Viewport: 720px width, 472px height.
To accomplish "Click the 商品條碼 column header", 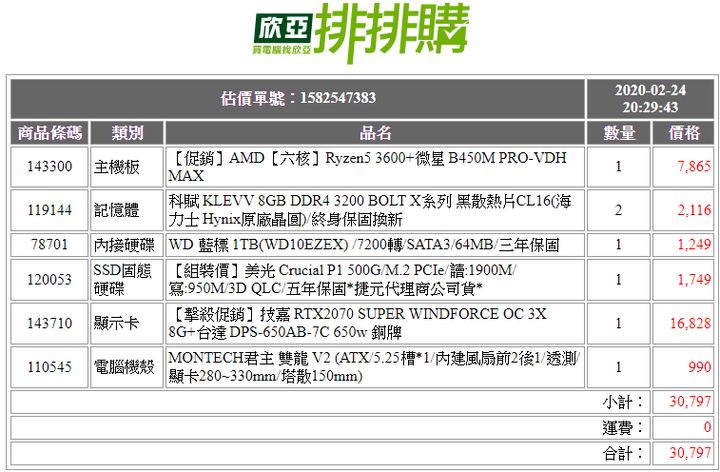I will [x=50, y=133].
